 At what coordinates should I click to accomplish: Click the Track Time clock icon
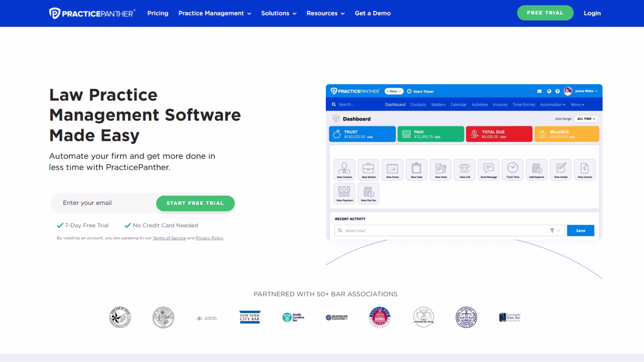click(513, 169)
